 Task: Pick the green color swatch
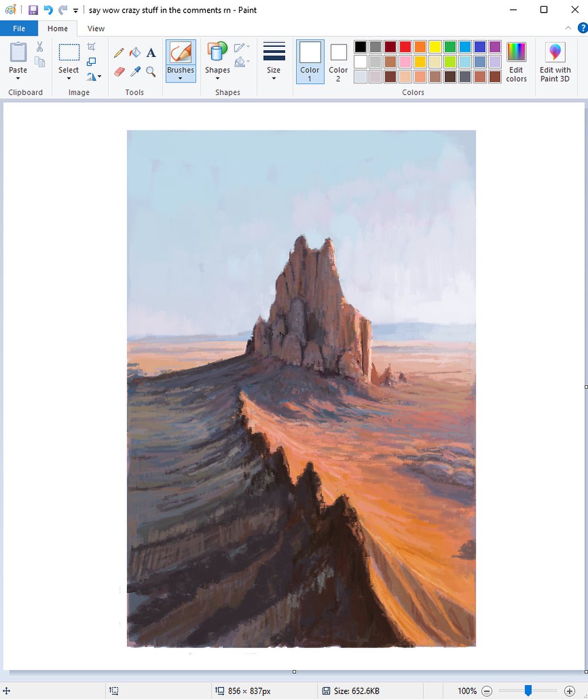coord(450,47)
